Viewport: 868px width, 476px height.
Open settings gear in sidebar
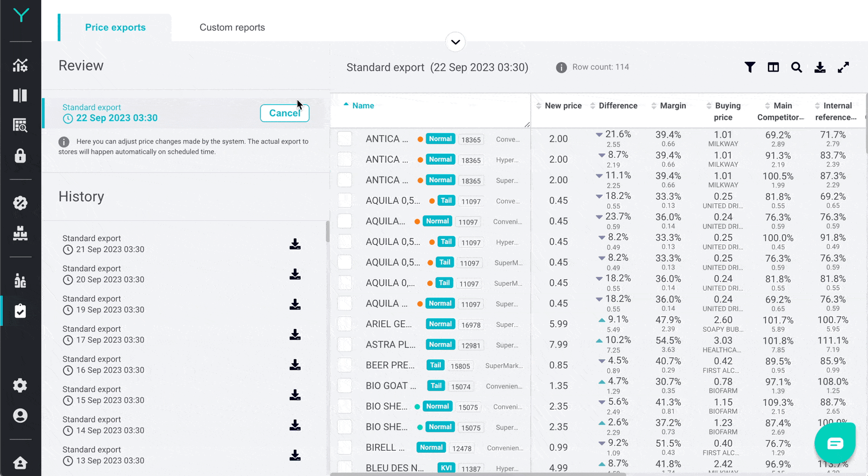(20, 385)
